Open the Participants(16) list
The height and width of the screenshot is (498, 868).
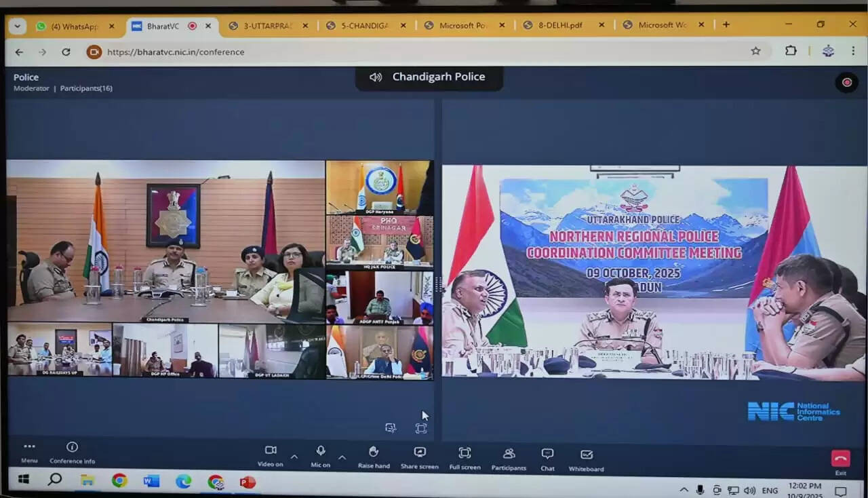[x=86, y=88]
